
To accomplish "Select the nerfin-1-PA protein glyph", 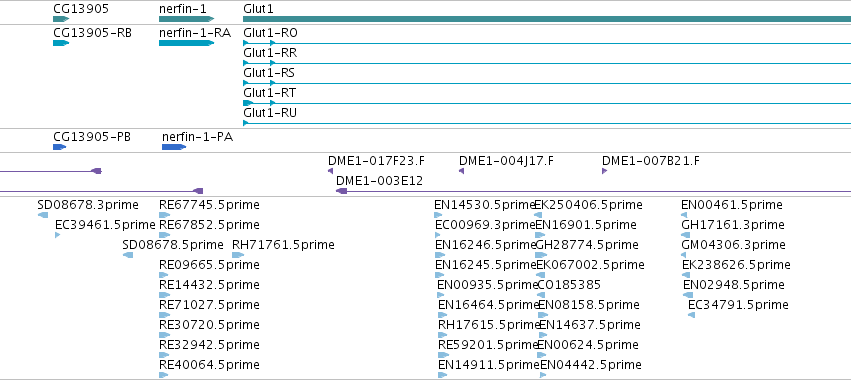I will point(174,147).
